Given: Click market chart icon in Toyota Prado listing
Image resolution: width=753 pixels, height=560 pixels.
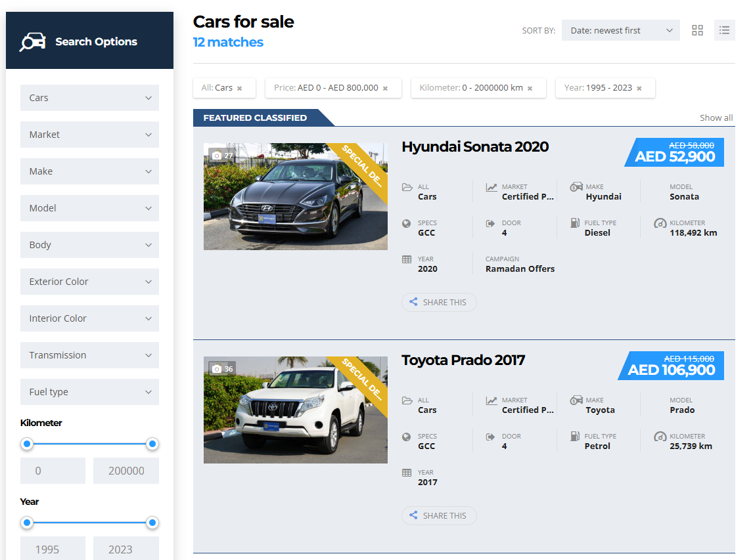Looking at the screenshot, I should pos(491,400).
